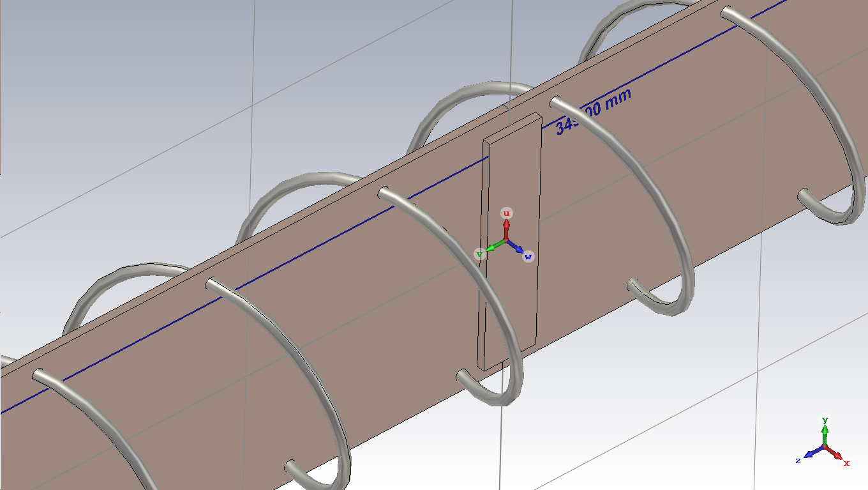Select the mm dimension label text

[593, 112]
